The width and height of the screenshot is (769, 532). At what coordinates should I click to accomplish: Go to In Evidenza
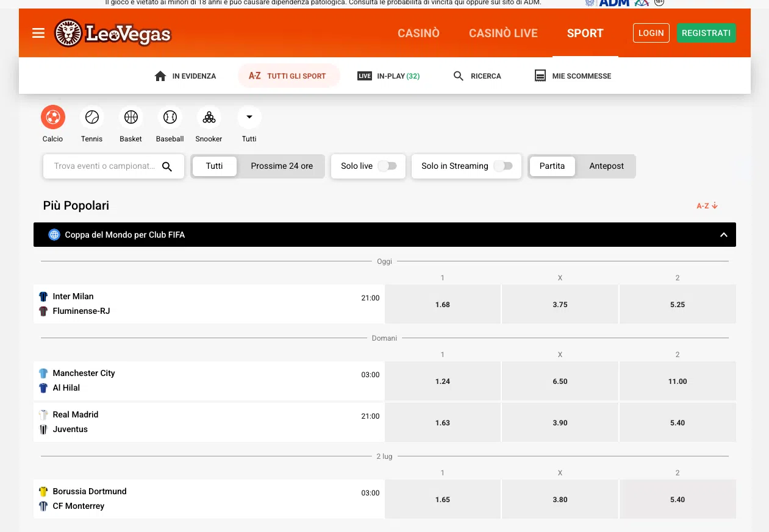185,76
